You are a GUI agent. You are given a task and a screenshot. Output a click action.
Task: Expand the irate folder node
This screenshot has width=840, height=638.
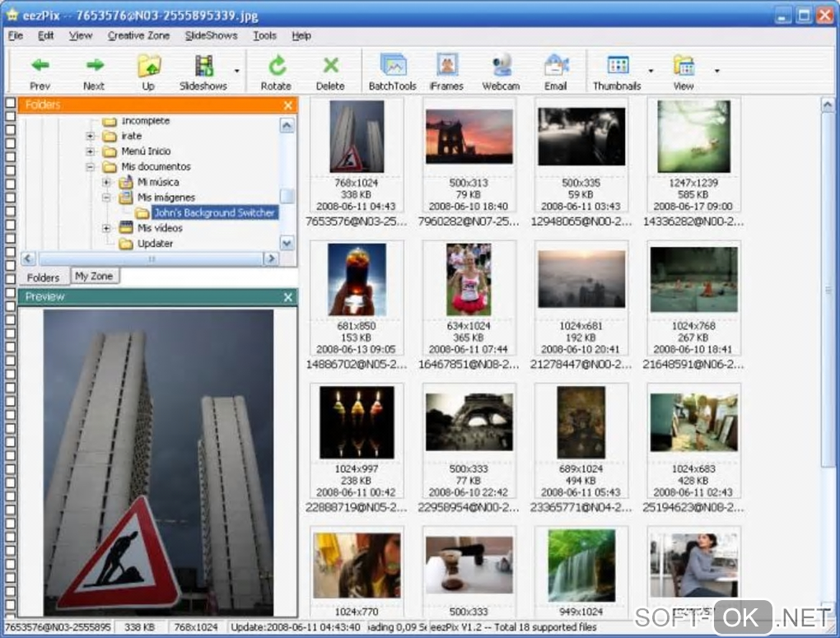click(x=90, y=136)
